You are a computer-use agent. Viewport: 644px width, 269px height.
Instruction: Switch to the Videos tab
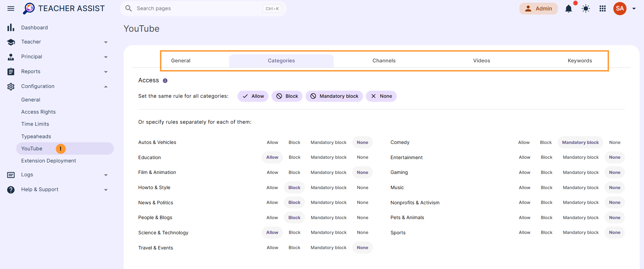click(482, 61)
